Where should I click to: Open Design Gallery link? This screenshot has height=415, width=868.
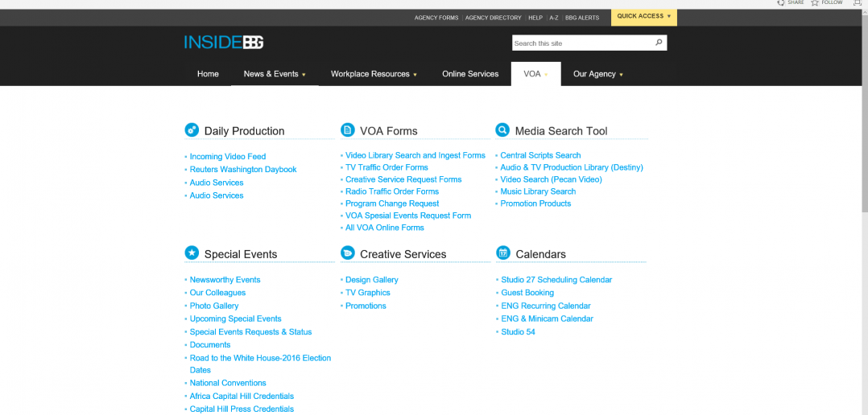(x=372, y=280)
